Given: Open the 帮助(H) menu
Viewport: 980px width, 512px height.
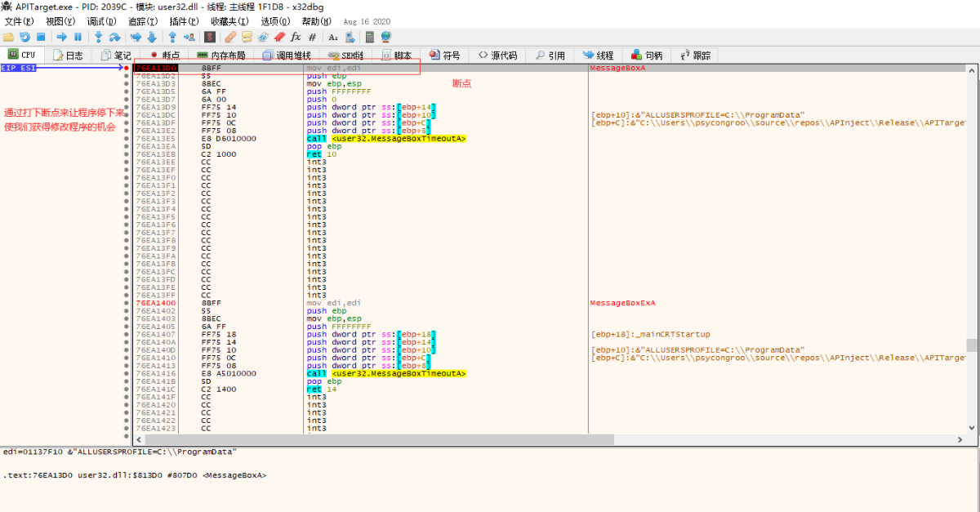Looking at the screenshot, I should point(316,21).
